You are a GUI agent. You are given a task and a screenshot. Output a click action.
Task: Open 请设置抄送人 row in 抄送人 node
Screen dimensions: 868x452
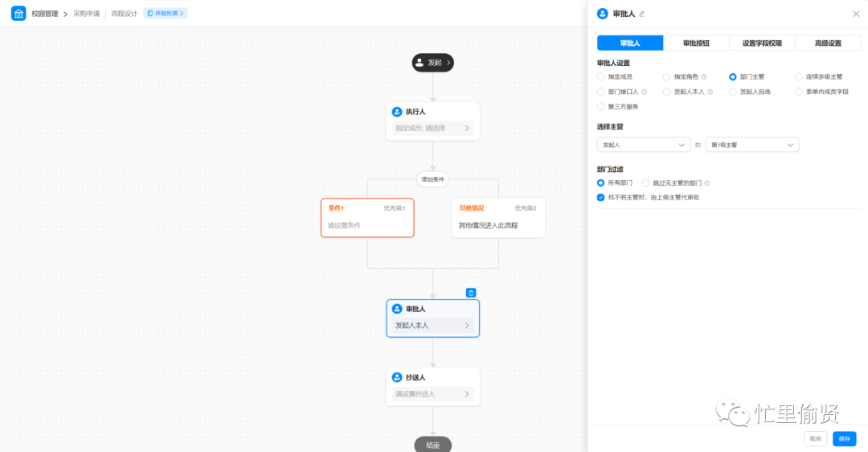pyautogui.click(x=432, y=394)
